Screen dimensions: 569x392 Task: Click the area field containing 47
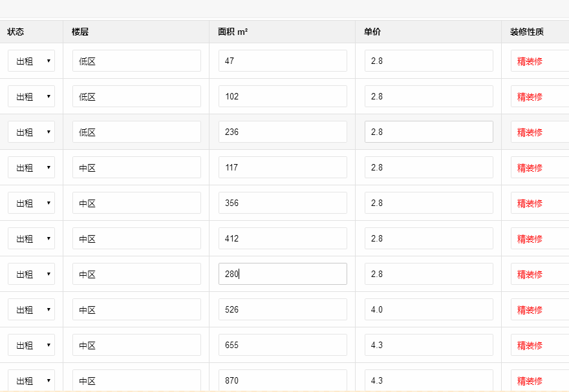click(283, 61)
